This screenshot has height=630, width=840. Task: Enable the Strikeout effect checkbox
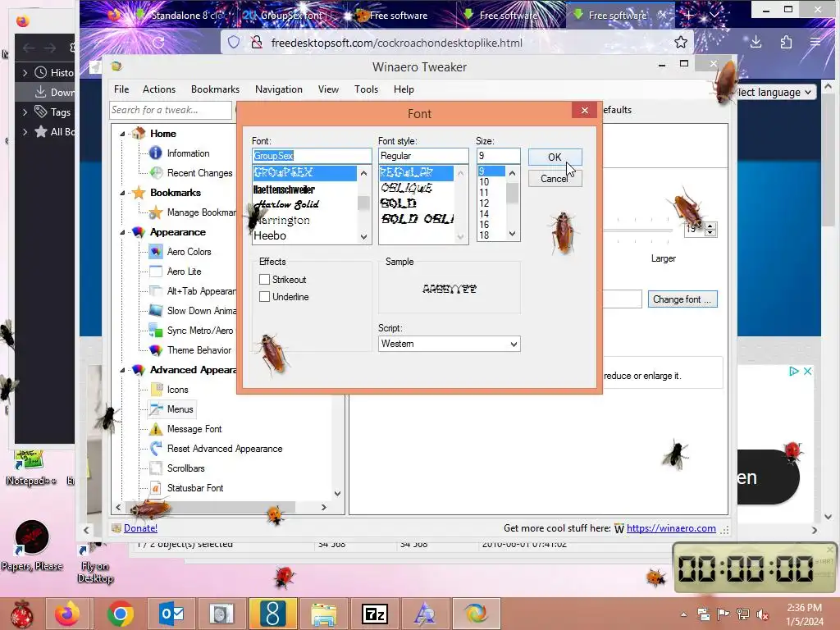tap(264, 279)
